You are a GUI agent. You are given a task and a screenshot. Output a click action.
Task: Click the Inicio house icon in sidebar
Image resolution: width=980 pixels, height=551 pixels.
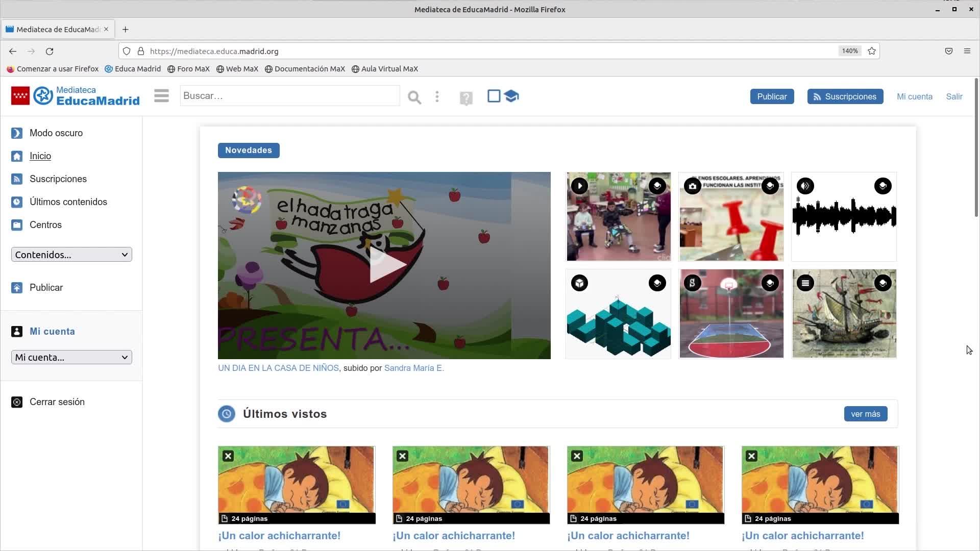(17, 156)
